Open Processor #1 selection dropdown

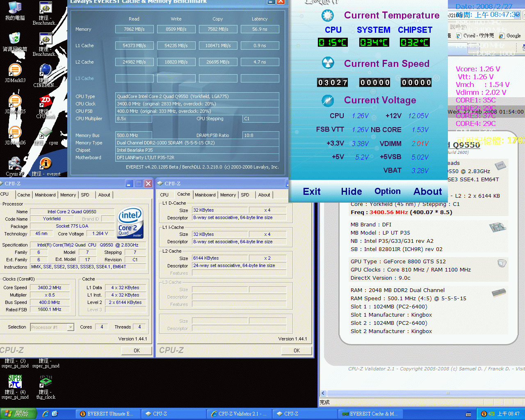pyautogui.click(x=71, y=327)
